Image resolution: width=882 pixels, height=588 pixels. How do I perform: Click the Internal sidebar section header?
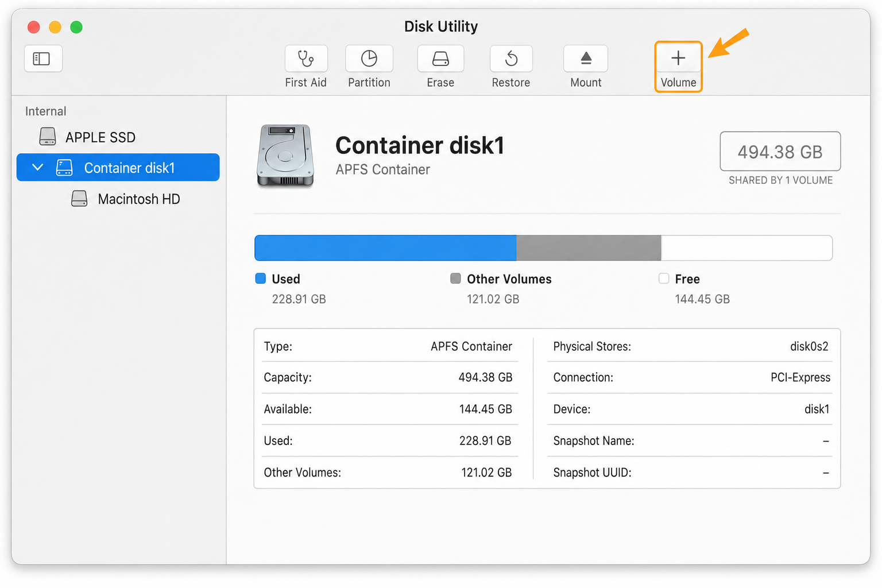45,111
